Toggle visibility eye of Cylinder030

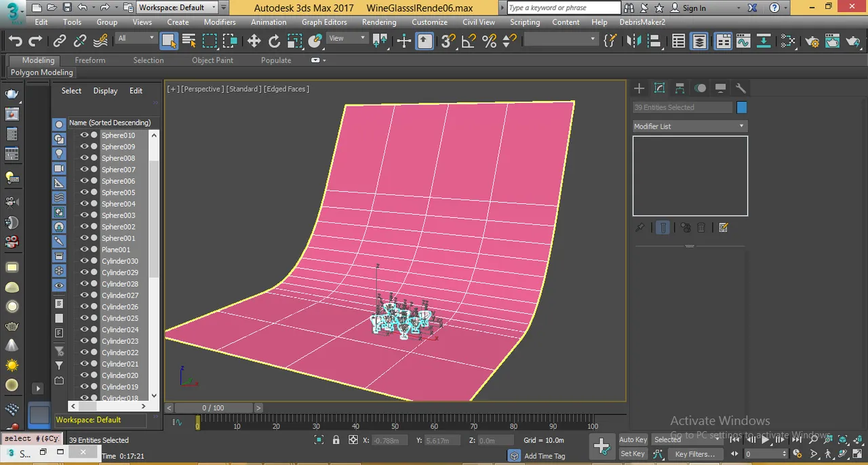[85, 261]
